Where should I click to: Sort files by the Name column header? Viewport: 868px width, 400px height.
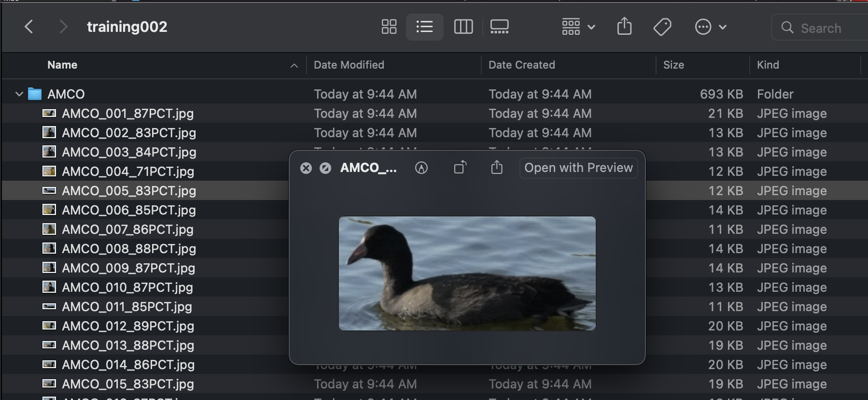pos(62,65)
